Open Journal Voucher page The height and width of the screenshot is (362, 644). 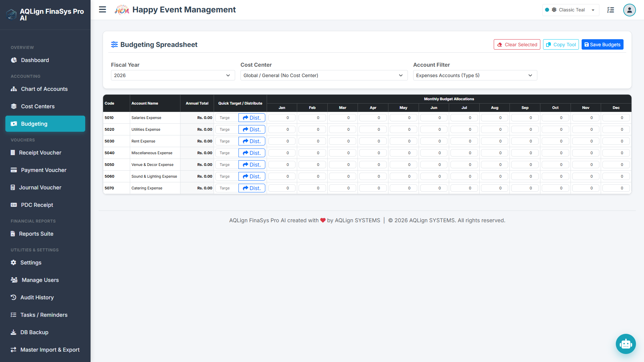coord(45,187)
